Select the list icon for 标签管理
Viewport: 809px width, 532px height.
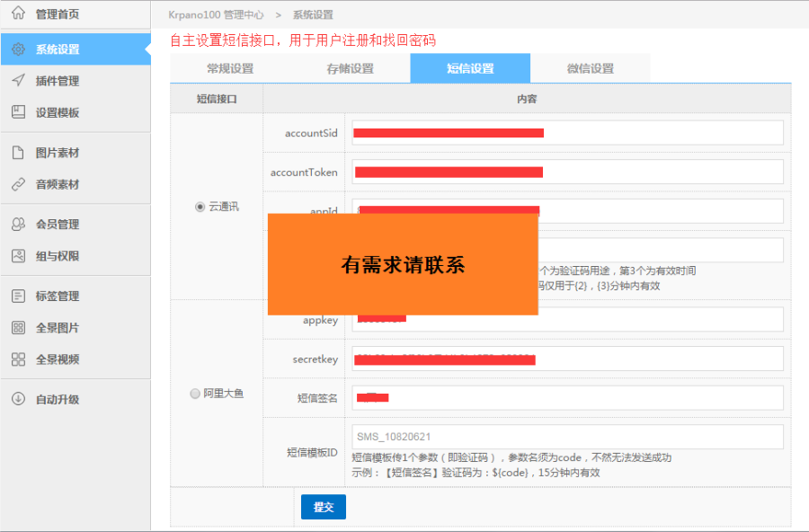19,295
